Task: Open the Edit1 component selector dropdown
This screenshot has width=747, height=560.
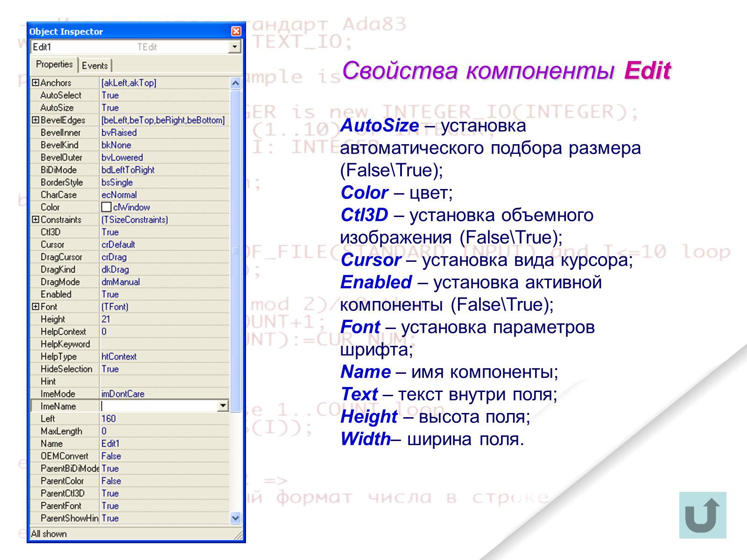Action: pos(235,47)
